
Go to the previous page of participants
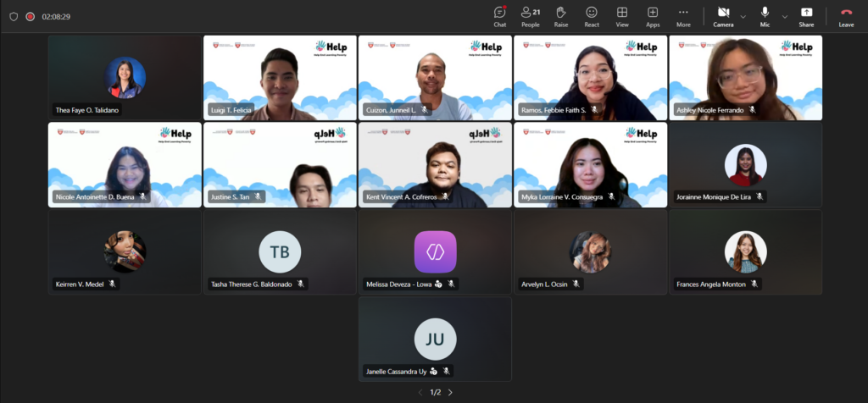tap(420, 393)
